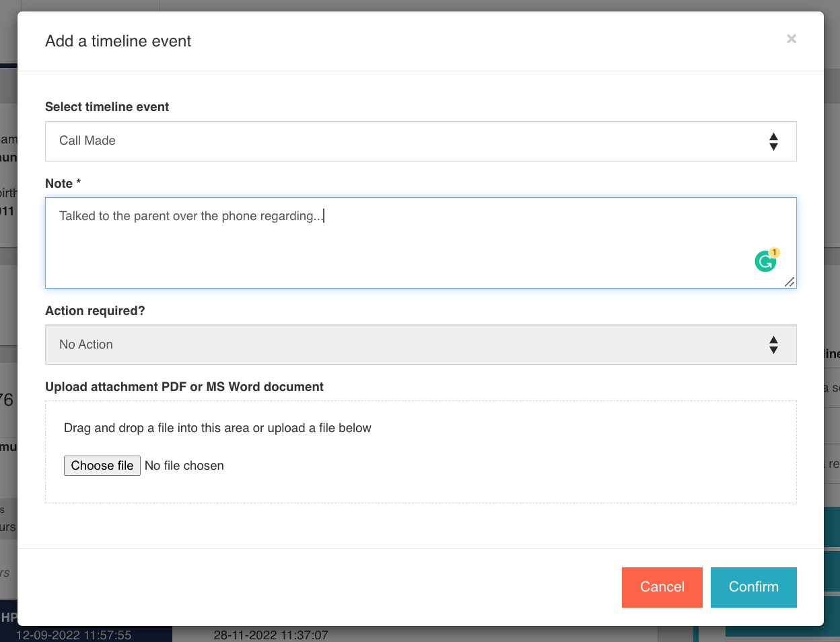Click the 28-11-2022 11:37:07 timestamp behind the dialog
This screenshot has width=840, height=642.
(271, 635)
